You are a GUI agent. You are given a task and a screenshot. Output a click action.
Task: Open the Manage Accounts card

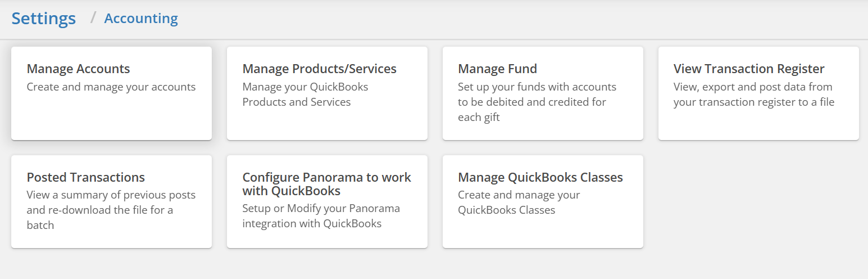point(111,93)
